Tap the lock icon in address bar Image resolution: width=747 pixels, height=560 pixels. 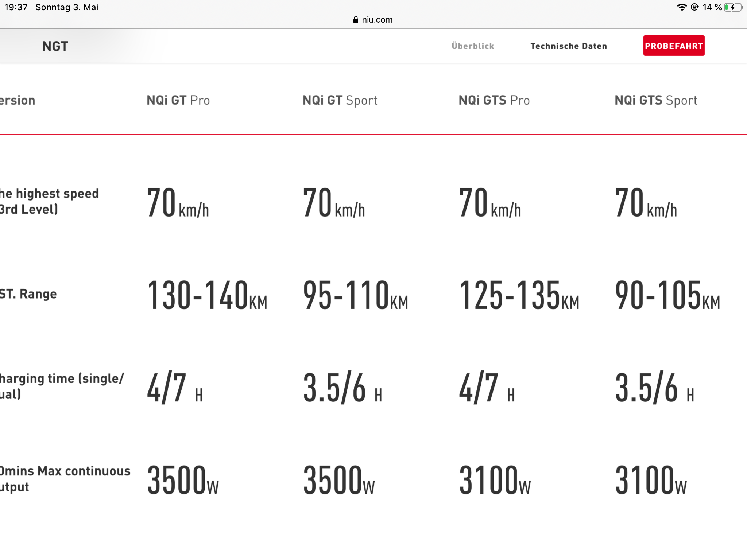coord(356,20)
